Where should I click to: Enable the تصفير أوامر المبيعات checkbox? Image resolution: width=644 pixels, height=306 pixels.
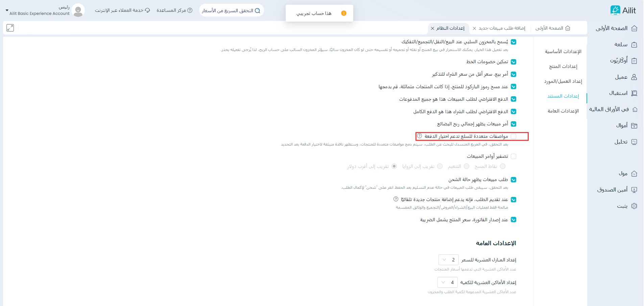514,156
